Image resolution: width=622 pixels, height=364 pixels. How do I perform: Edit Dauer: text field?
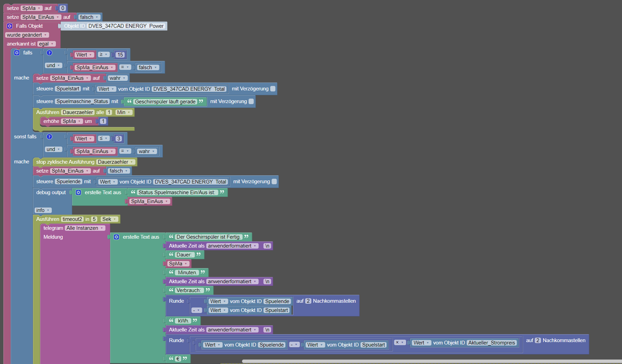(184, 255)
